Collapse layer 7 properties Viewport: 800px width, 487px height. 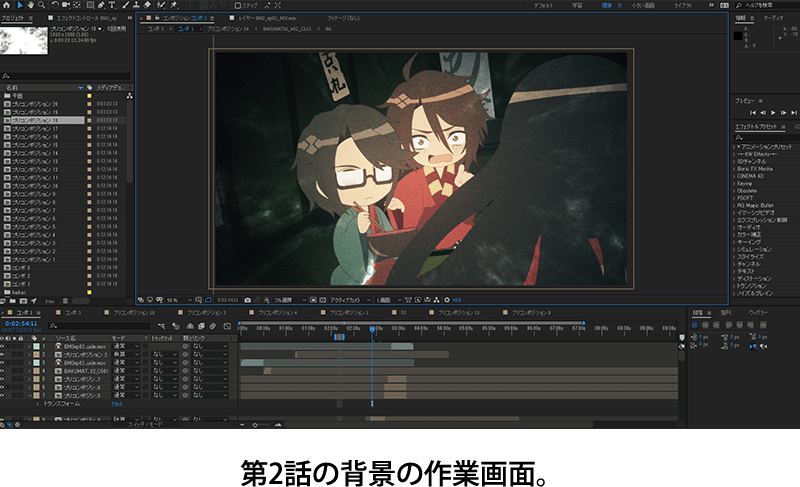(x=29, y=395)
